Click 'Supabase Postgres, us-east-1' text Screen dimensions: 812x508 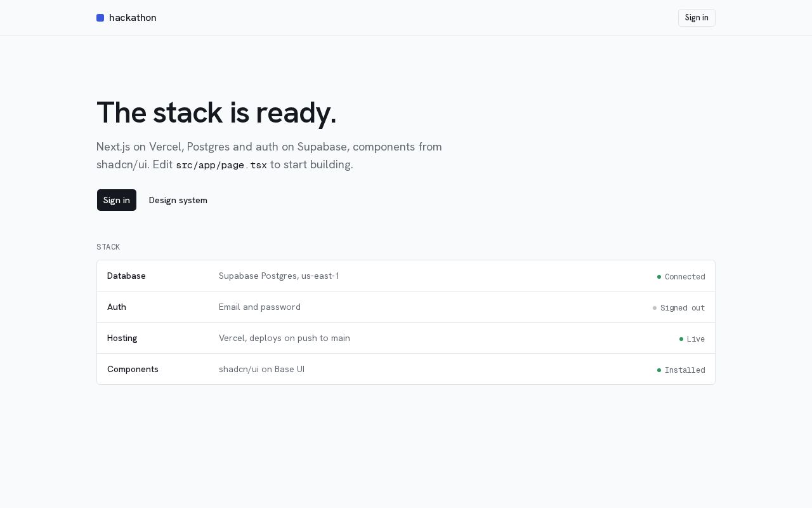(x=279, y=276)
